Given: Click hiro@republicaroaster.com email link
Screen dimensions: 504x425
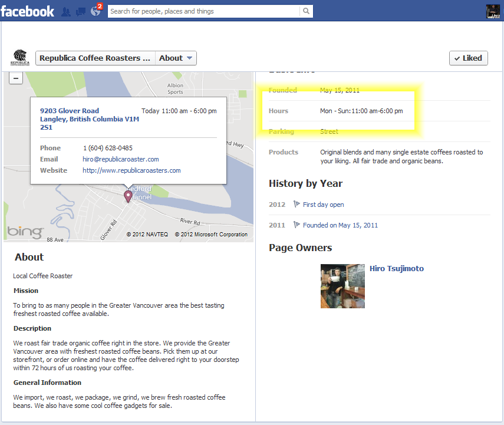Looking at the screenshot, I should [x=120, y=159].
